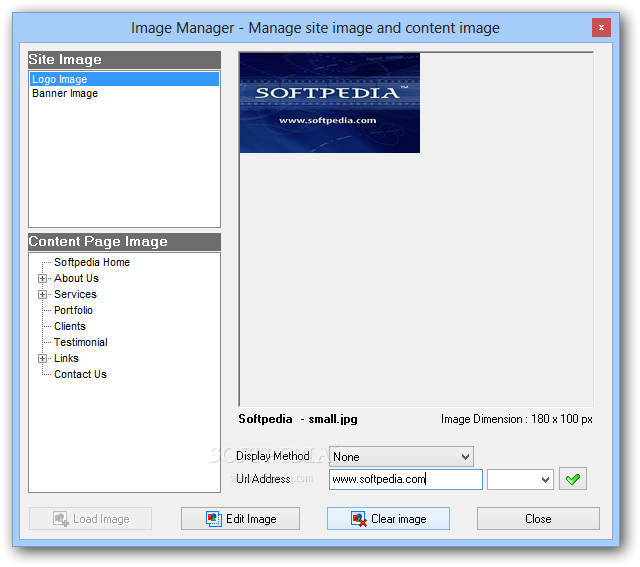Screen dimensions: 640x567
Task: Click the Clear image button
Action: pos(388,518)
